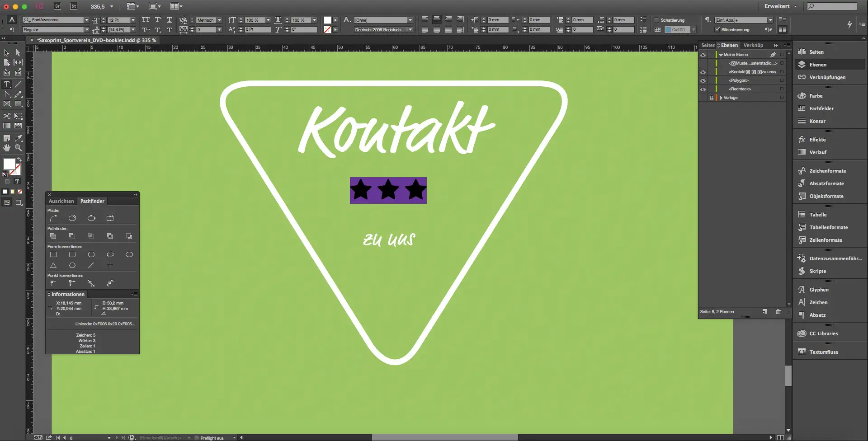This screenshot has width=868, height=441.
Task: Enable the Schattierung checkbox
Action: [x=656, y=20]
